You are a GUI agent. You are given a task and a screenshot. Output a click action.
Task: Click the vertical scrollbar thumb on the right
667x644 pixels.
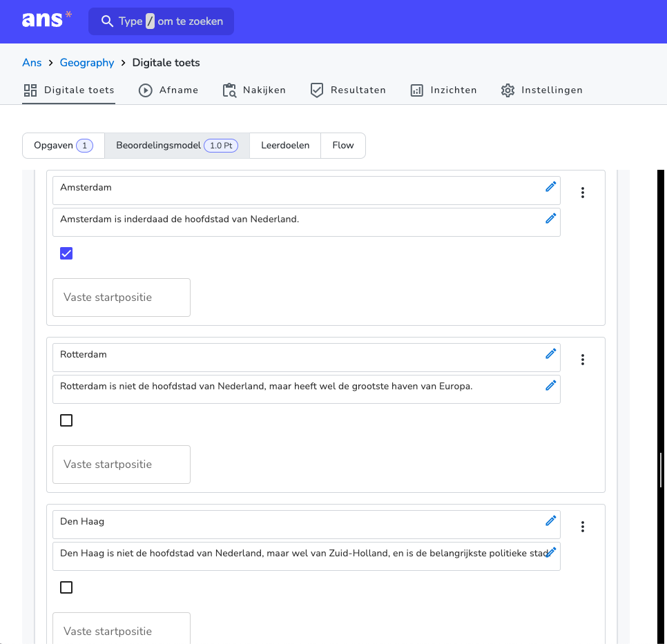pyautogui.click(x=661, y=470)
